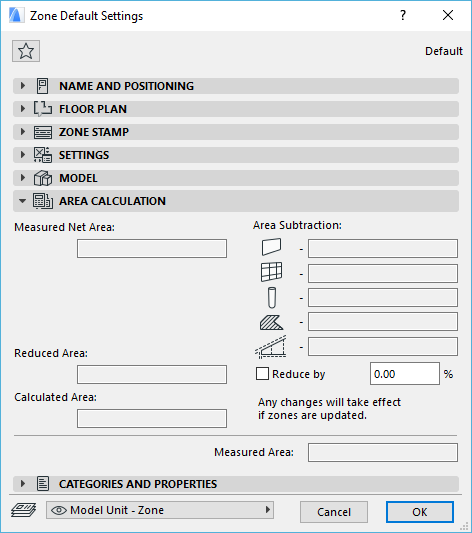The width and height of the screenshot is (472, 533).
Task: Close the Zone Default Settings dialog
Action: pos(448,15)
